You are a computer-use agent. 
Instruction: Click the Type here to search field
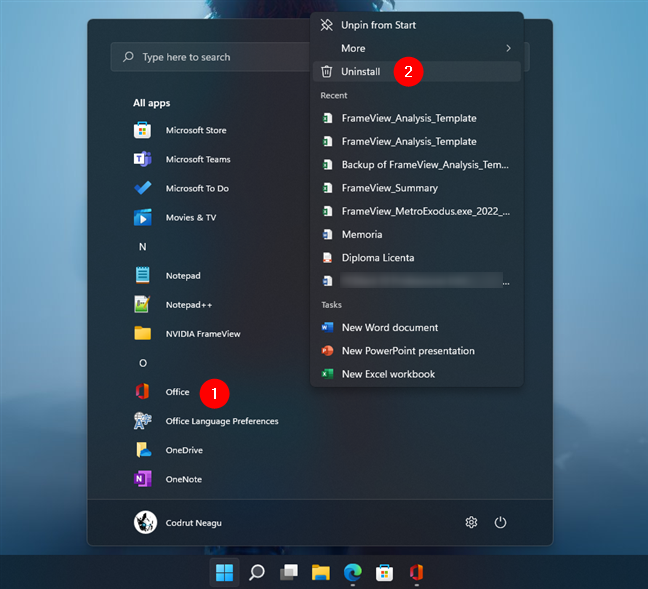tap(211, 57)
